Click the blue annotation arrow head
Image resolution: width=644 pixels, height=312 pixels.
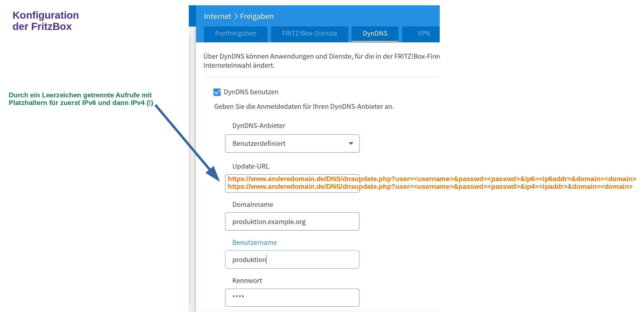[213, 174]
